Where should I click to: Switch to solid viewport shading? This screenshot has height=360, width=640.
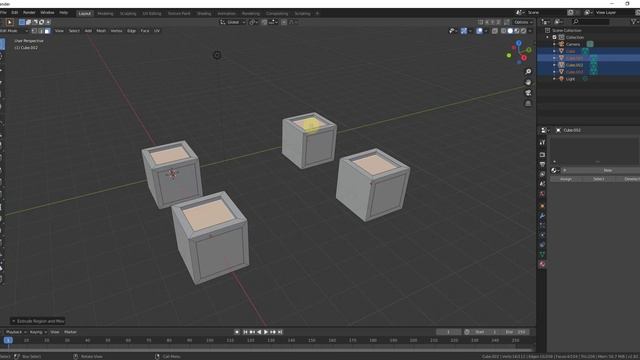coord(510,31)
